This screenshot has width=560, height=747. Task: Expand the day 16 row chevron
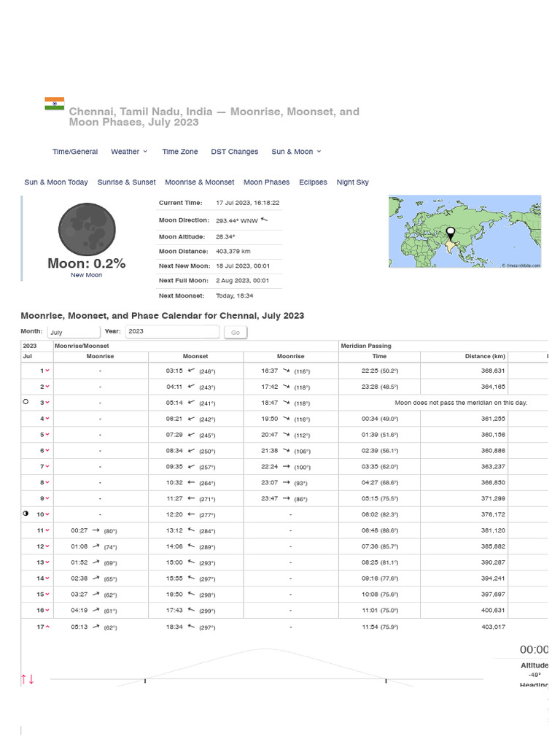(47, 611)
